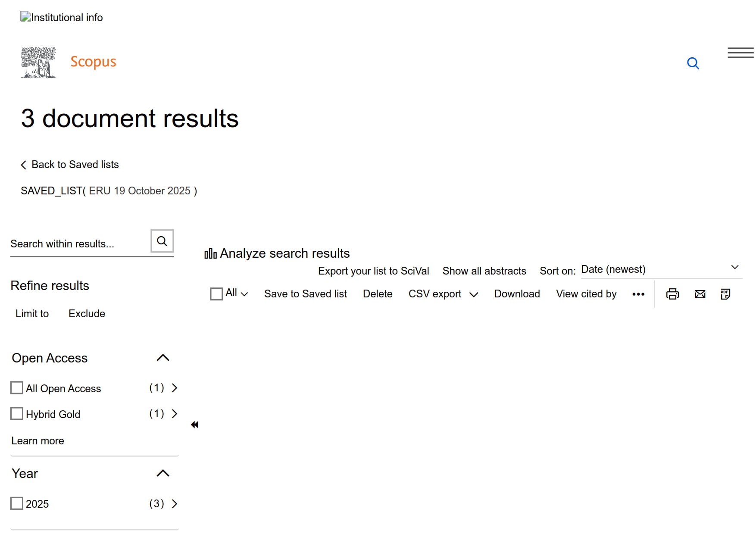Click the create bibliography PDF icon
The image size is (756, 534).
tap(725, 294)
